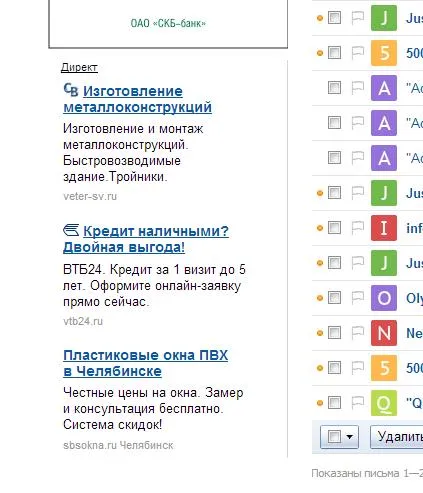Click the ВТБ24. Кредит за 1 визит description
The image size is (423, 493).
pyautogui.click(x=154, y=286)
